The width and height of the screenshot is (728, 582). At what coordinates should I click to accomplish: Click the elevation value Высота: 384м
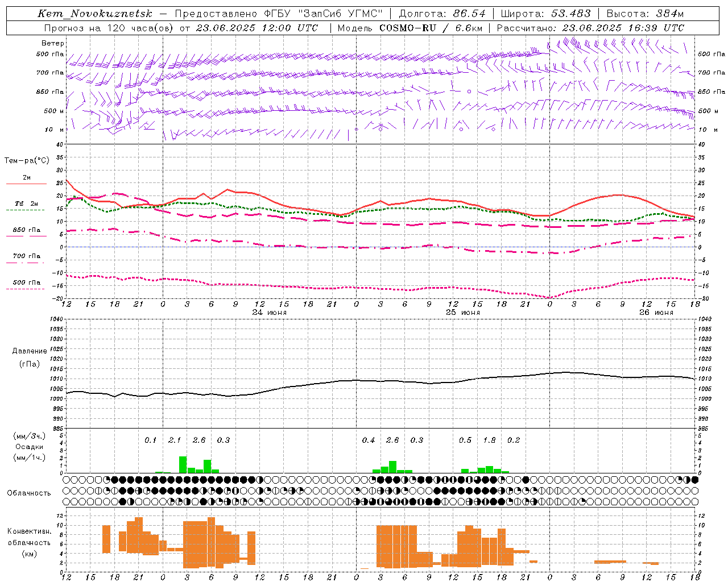(645, 14)
